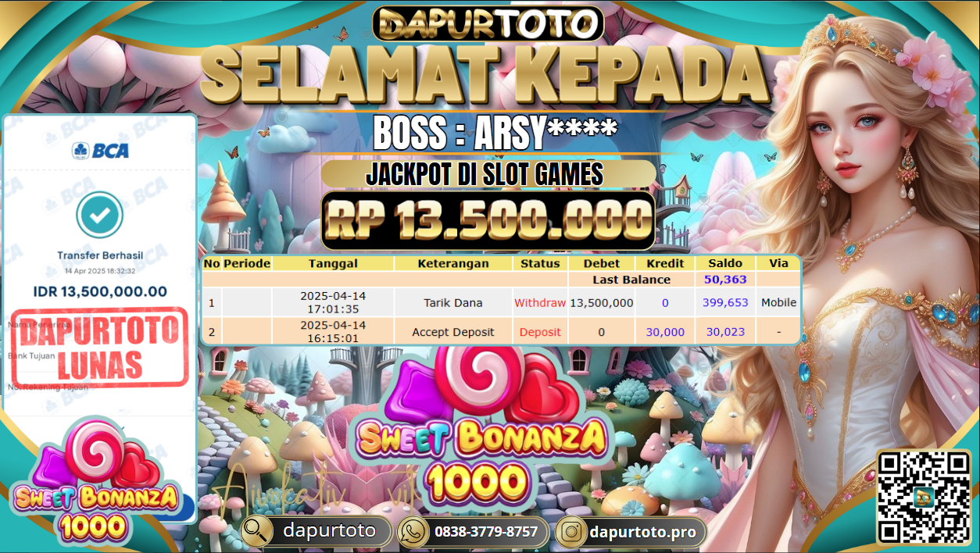Click the BCA bank logo
980x553 pixels.
point(100,151)
